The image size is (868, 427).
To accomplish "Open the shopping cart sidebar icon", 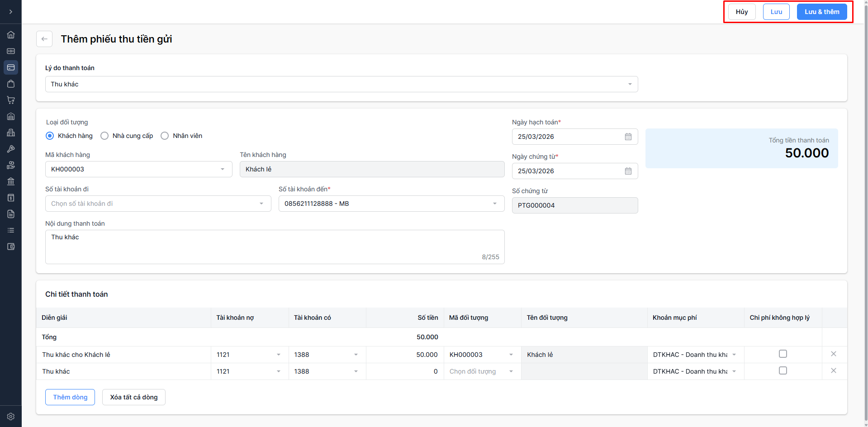I will click(x=11, y=100).
